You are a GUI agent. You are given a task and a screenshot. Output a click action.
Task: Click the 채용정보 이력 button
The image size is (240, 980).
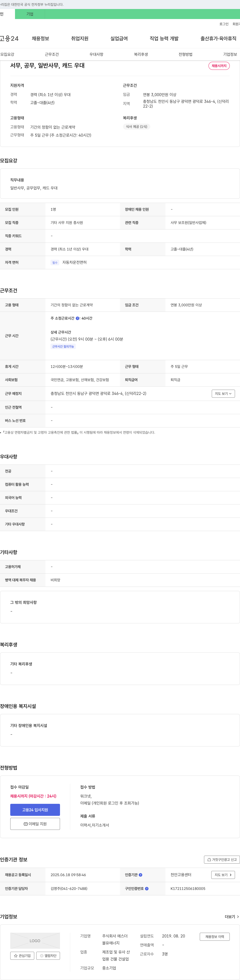(x=214, y=937)
